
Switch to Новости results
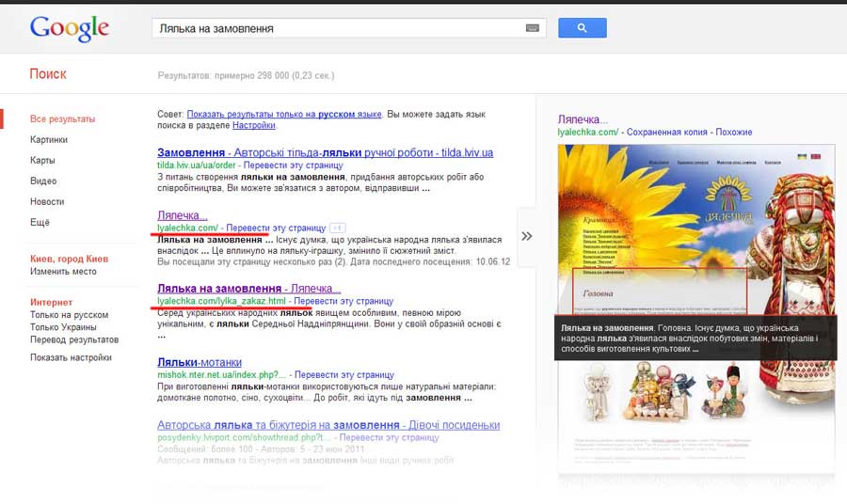click(x=47, y=201)
